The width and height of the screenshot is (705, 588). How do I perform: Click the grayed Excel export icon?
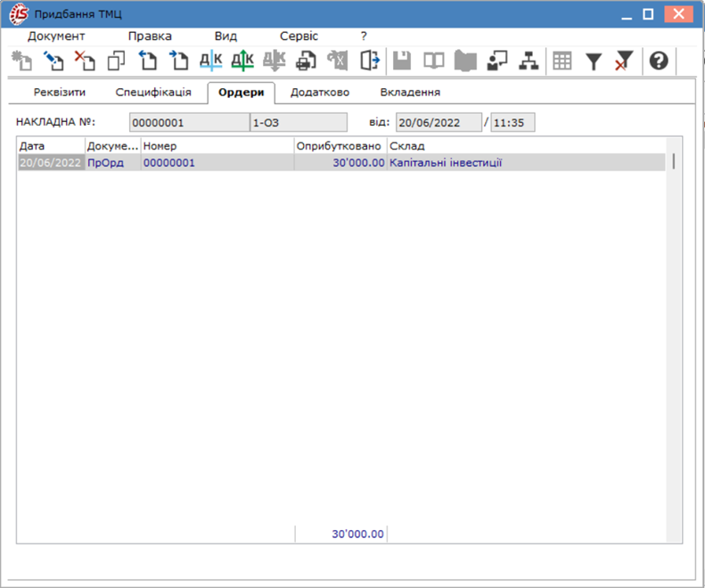337,61
